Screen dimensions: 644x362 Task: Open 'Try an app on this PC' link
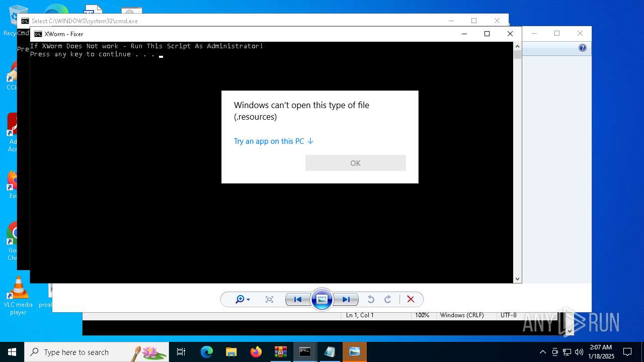[x=274, y=141]
